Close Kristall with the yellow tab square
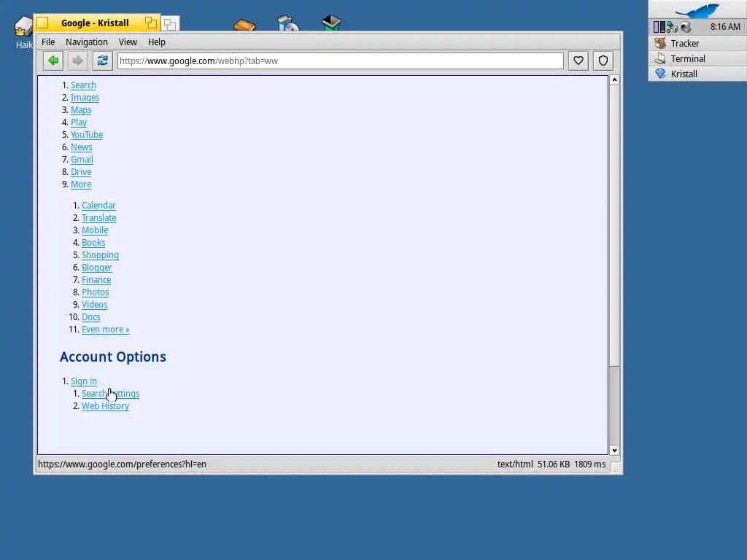This screenshot has width=747, height=560. (x=42, y=23)
